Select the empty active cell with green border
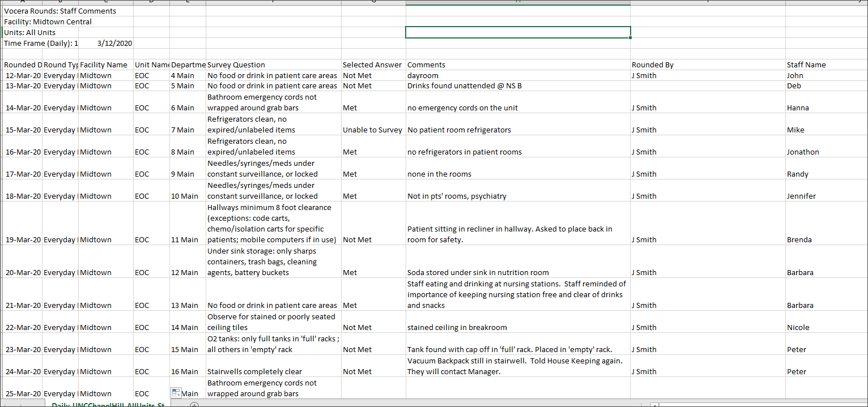868x407 pixels. point(518,32)
